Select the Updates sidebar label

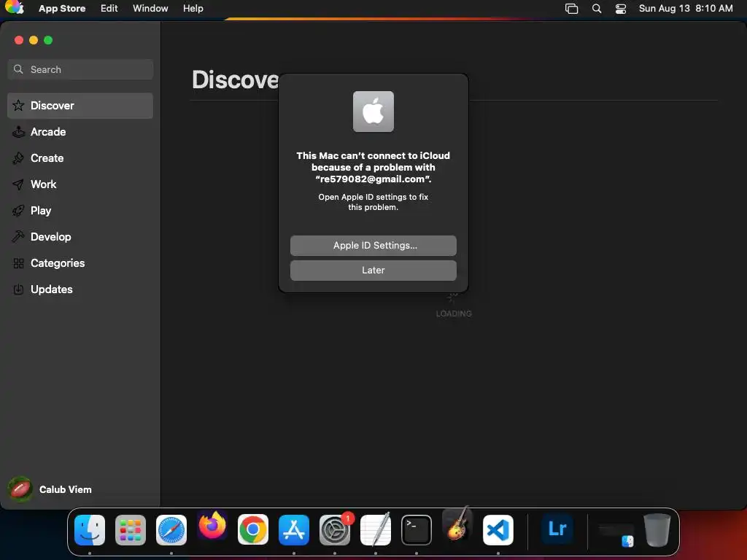click(x=52, y=289)
